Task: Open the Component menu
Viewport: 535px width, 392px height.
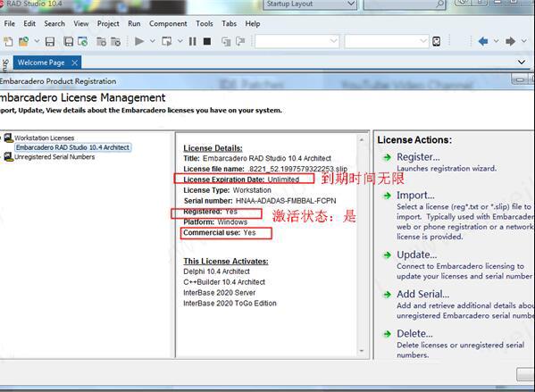Action: pos(168,23)
